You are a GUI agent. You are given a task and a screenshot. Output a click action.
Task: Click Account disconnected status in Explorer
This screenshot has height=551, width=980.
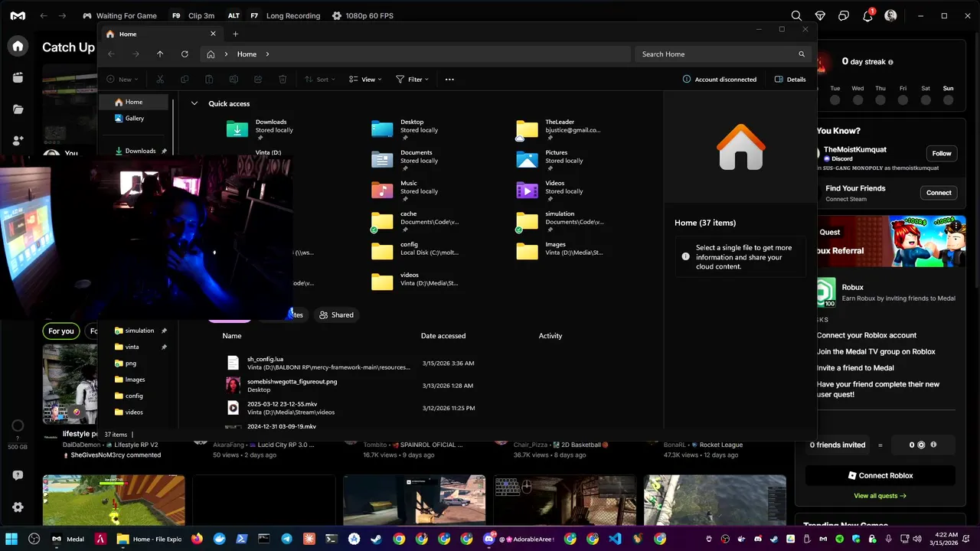pos(720,79)
